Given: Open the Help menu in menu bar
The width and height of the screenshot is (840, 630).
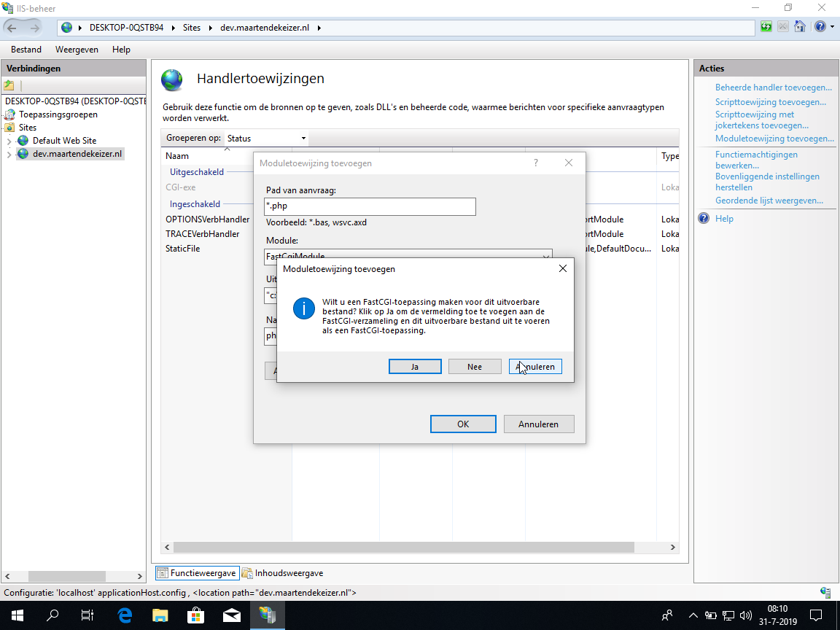Looking at the screenshot, I should 121,50.
